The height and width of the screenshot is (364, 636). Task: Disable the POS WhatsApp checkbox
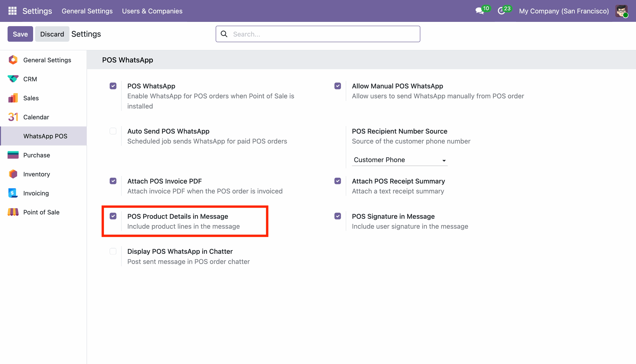coord(113,86)
